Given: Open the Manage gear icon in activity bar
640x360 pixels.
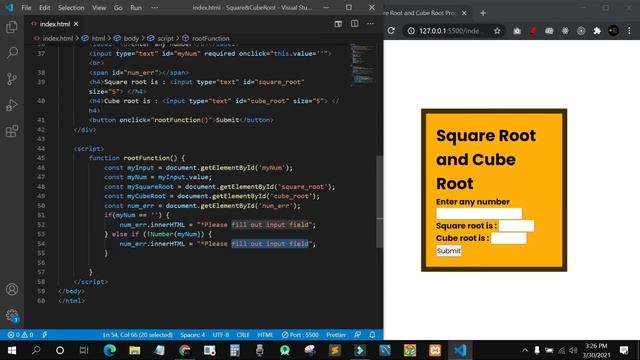Looking at the screenshot, I should click(x=12, y=316).
